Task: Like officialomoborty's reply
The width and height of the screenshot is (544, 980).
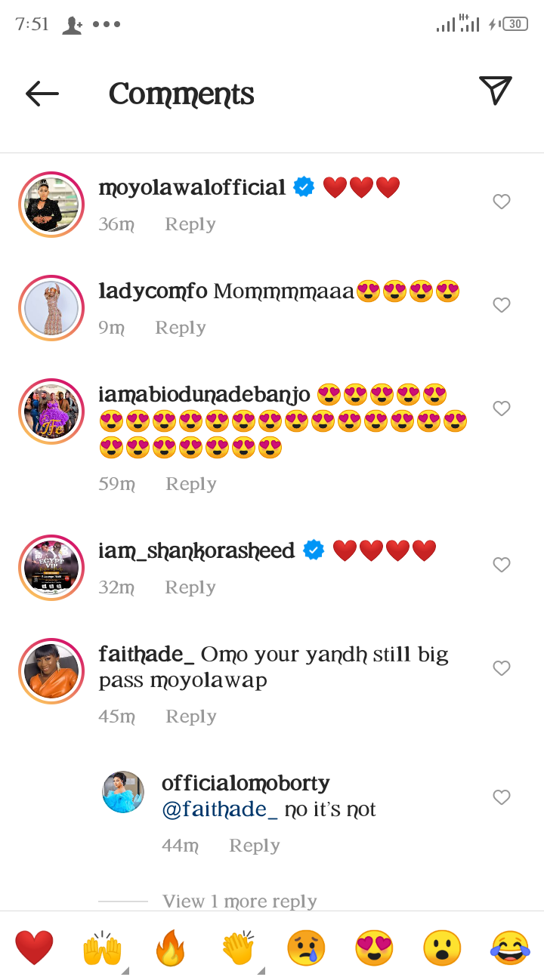Action: [502, 797]
